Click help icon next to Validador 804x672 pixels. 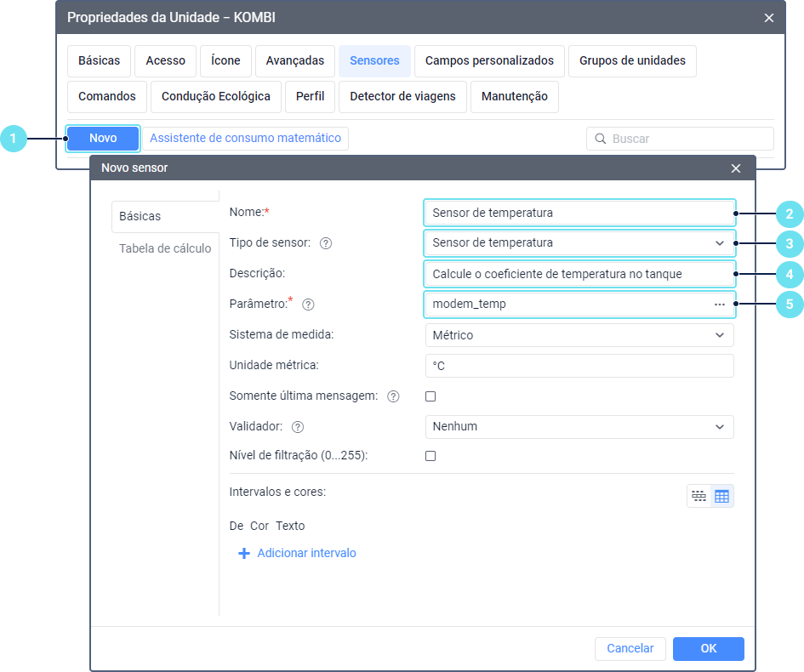pyautogui.click(x=298, y=427)
